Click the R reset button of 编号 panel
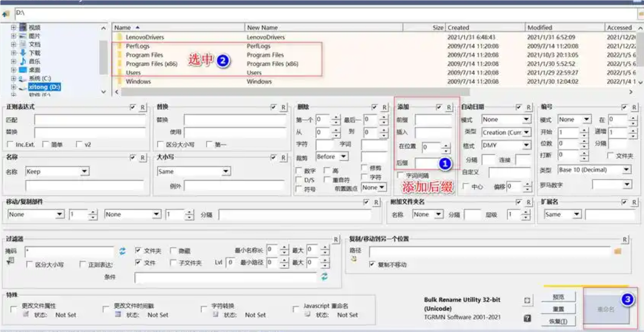 635,107
